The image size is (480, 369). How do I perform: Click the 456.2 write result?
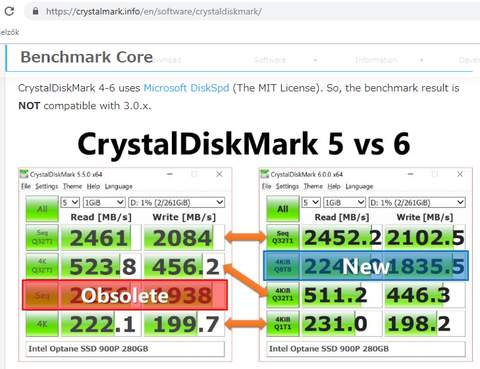184,266
